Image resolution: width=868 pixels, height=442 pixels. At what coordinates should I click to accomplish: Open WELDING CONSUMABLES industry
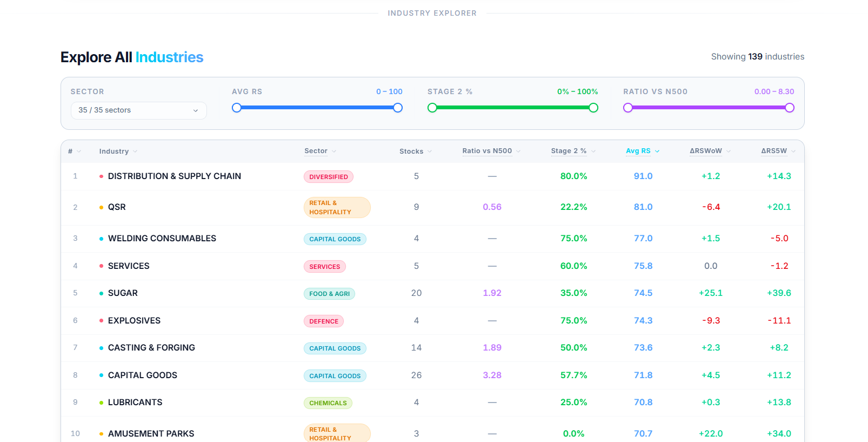tap(162, 239)
